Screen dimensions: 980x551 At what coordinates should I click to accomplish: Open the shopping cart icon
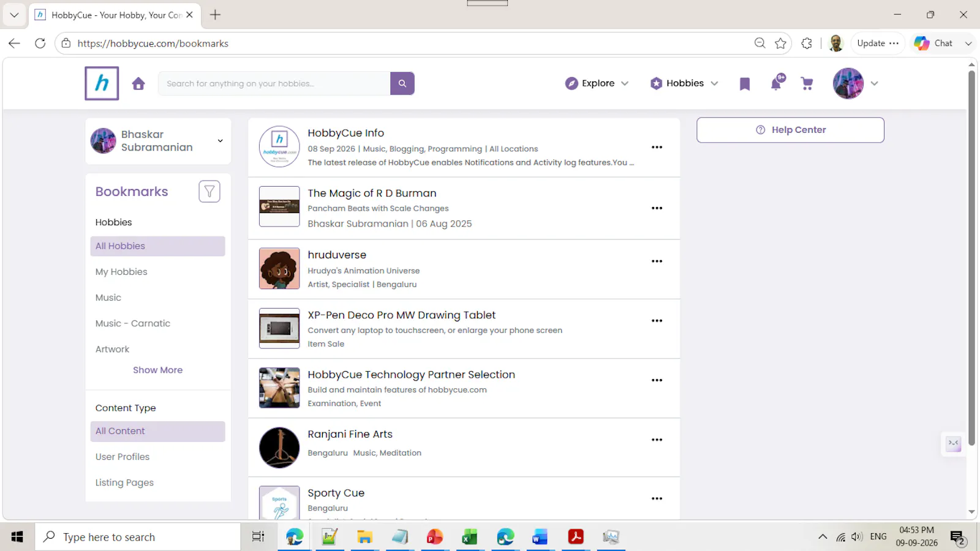(807, 84)
